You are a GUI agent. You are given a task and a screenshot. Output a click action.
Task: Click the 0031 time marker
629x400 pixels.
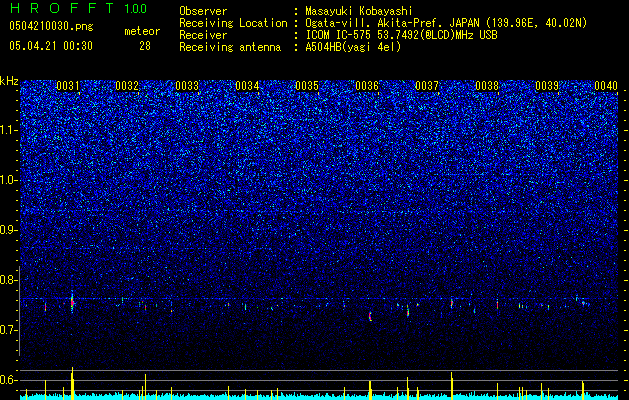(x=68, y=86)
